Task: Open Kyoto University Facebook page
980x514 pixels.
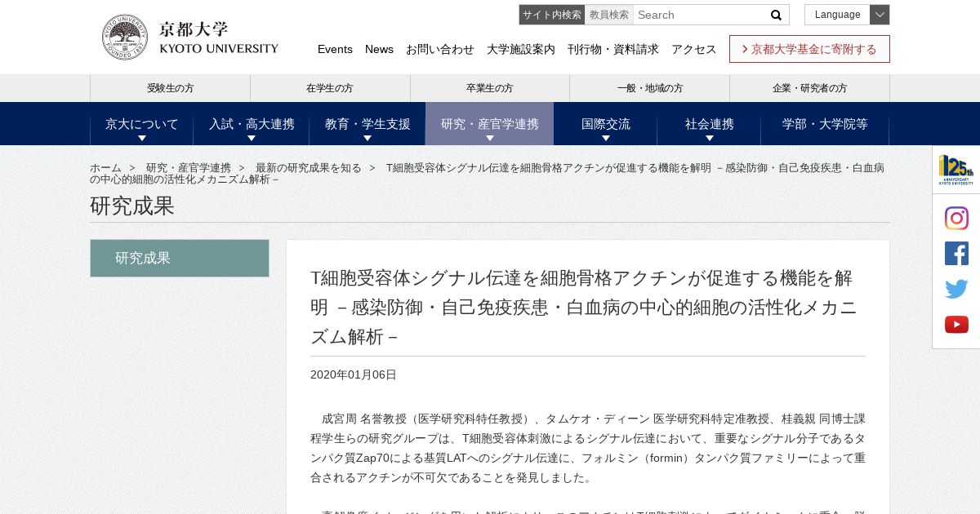Action: 956,254
